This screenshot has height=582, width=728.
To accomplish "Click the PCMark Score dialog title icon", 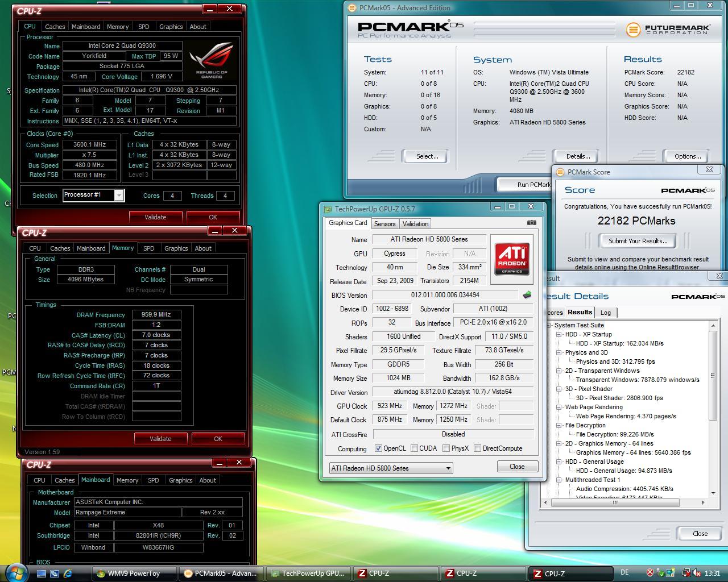I will click(x=560, y=172).
